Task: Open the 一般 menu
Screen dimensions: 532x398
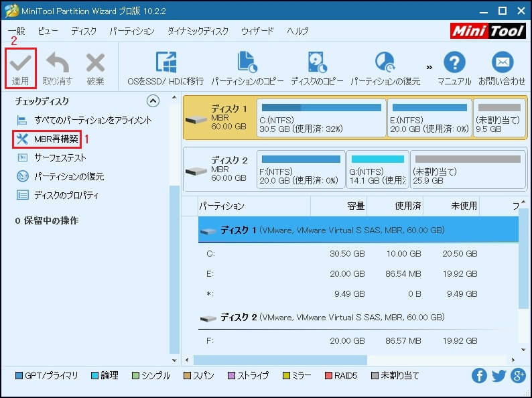Action: coord(16,31)
